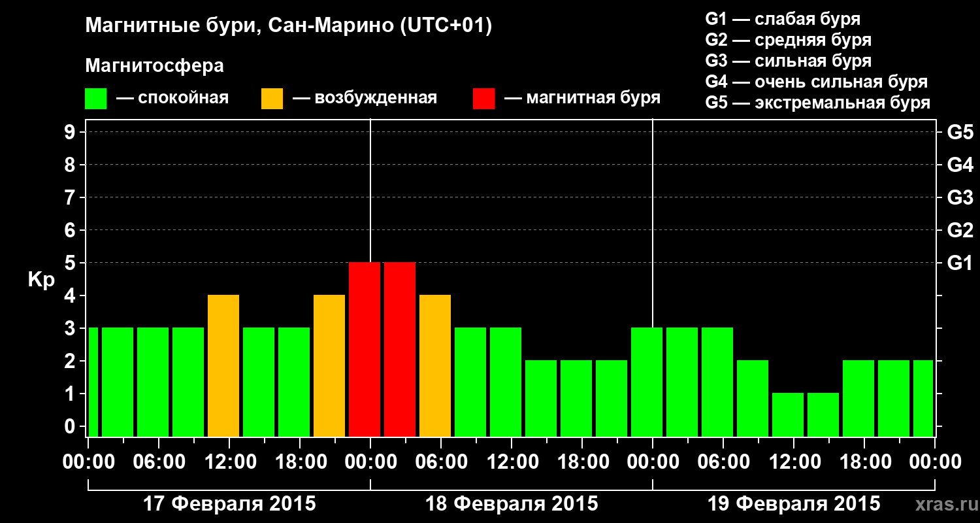
Task: Click the '18:00' time label above 19 Февраля
Action: tap(864, 462)
